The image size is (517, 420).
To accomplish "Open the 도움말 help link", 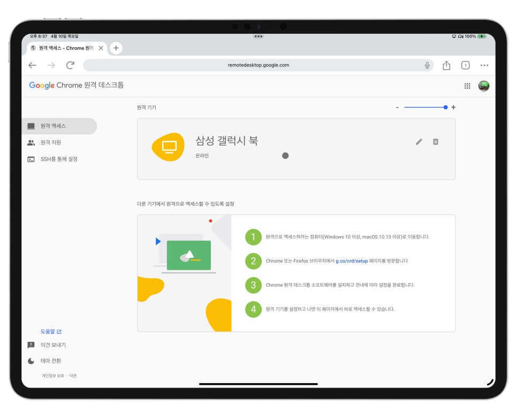I will click(x=51, y=332).
